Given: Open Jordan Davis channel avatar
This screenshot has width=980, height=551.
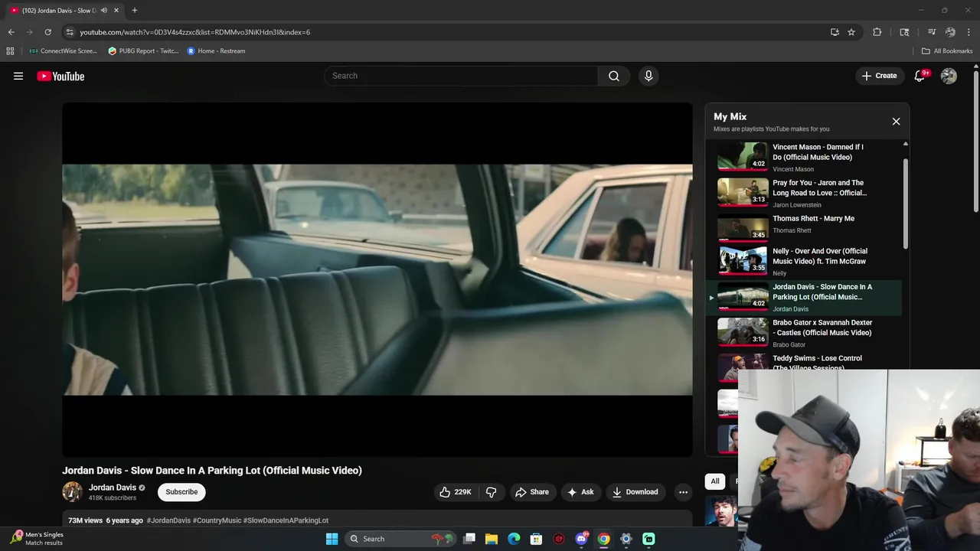Looking at the screenshot, I should point(72,492).
